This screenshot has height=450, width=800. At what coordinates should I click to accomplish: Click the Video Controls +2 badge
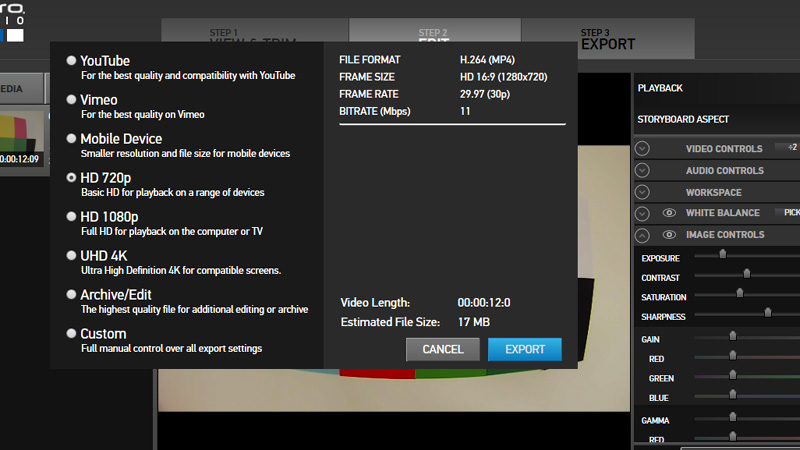tap(789, 147)
